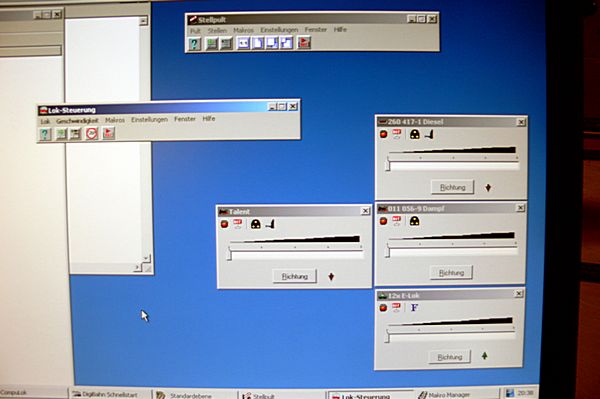Click the help question mark icon in Stellpult toolbar
The width and height of the screenshot is (600, 399).
(194, 44)
